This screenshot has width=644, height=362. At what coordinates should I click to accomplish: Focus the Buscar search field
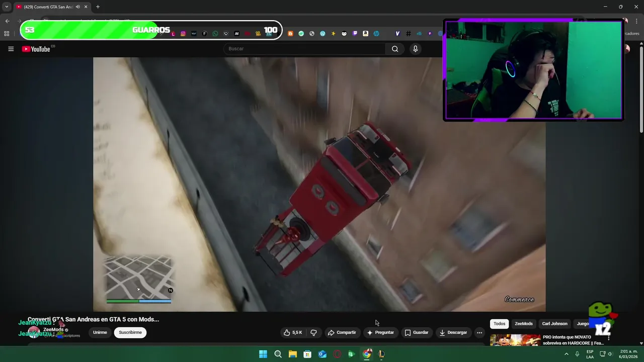pyautogui.click(x=304, y=49)
